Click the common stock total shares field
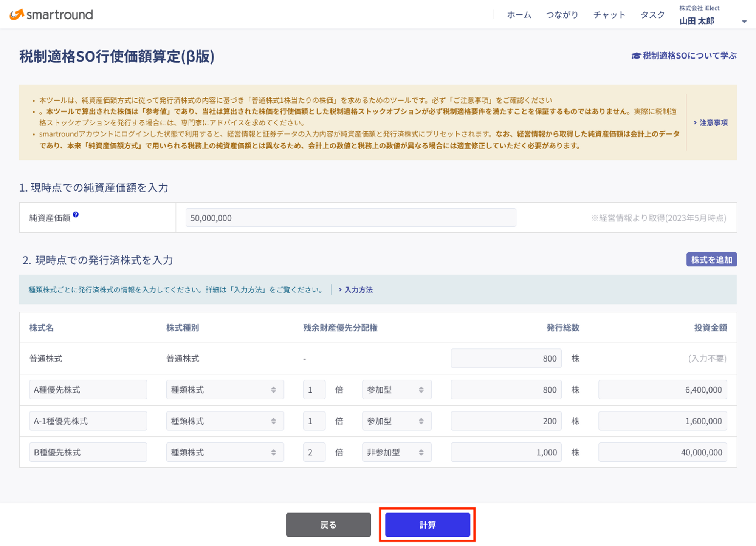756x546 pixels. (x=506, y=358)
